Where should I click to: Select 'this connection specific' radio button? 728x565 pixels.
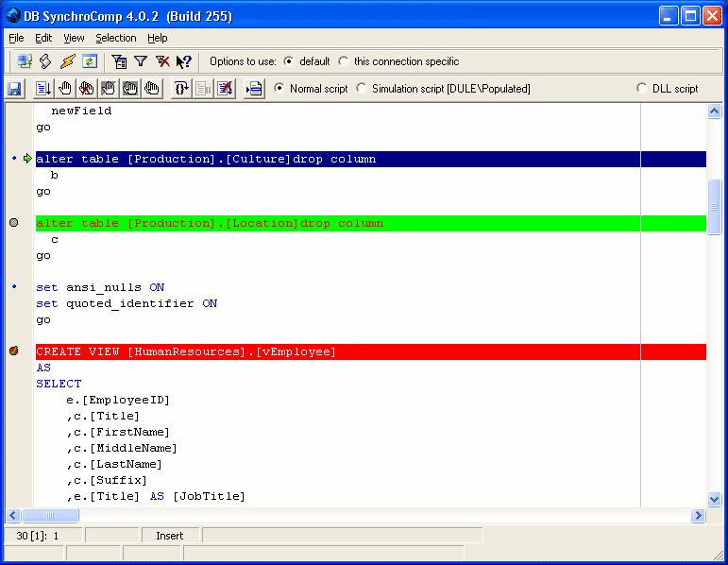(344, 61)
